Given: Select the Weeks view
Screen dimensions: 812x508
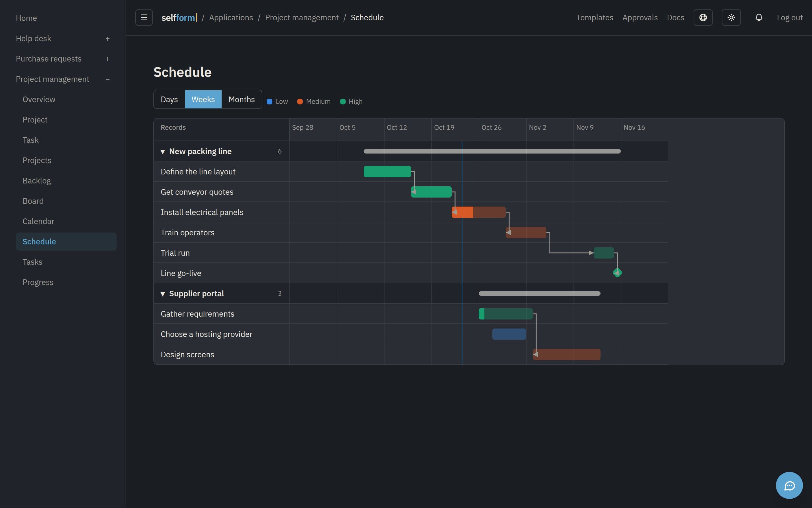Looking at the screenshot, I should [203, 99].
